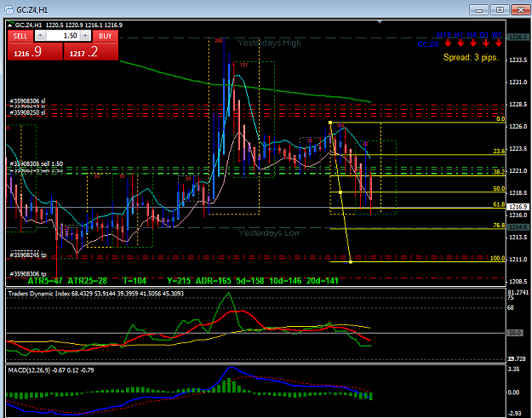
Task: Click the 1214.6 price tag on the axis
Action: point(518,227)
